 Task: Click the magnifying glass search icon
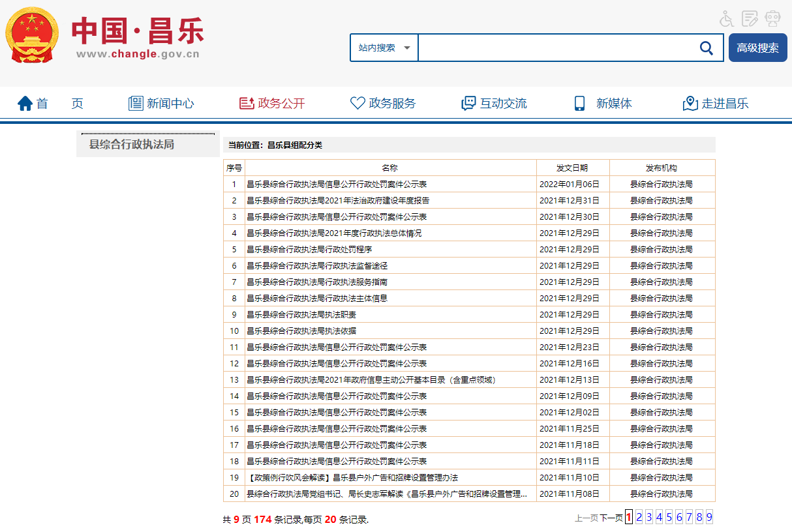706,48
